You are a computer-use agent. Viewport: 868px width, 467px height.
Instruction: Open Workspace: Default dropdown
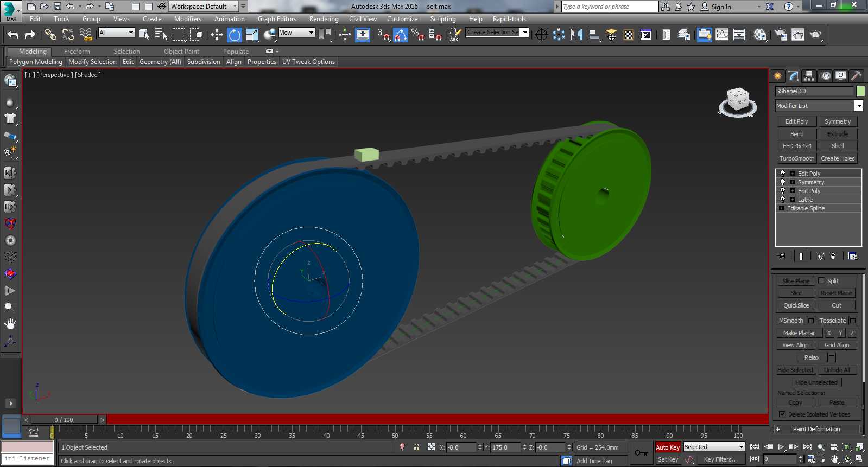[204, 7]
